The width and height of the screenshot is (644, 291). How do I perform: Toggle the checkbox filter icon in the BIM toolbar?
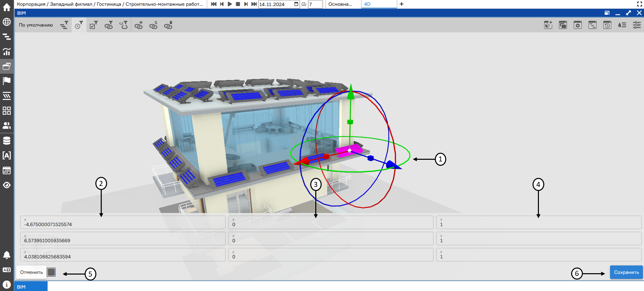click(x=94, y=25)
